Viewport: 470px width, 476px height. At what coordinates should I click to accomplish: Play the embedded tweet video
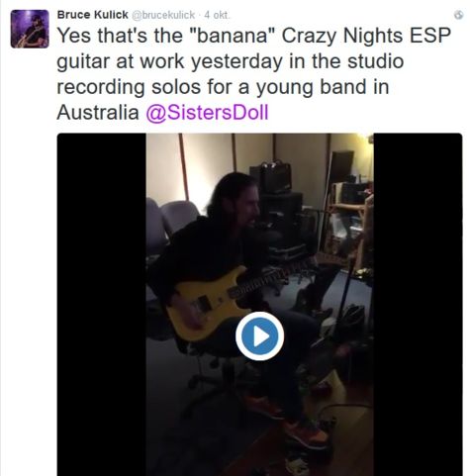point(259,335)
